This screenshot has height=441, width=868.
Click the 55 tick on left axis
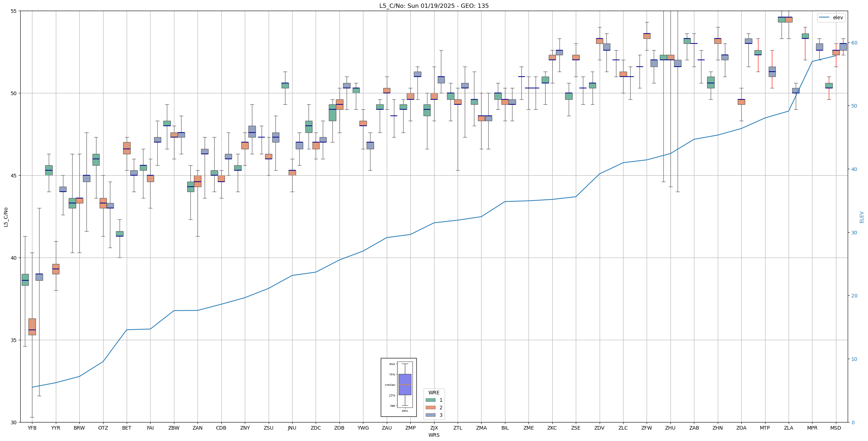pyautogui.click(x=14, y=11)
